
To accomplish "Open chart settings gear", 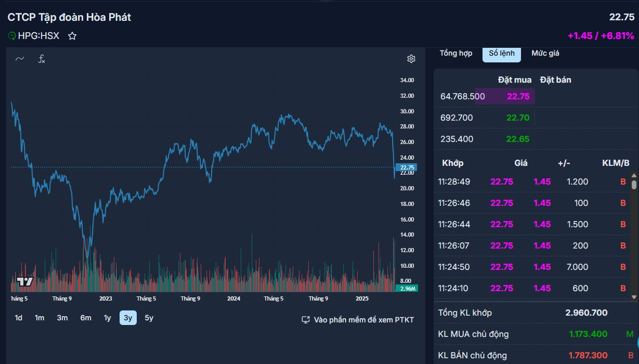I will click(411, 59).
